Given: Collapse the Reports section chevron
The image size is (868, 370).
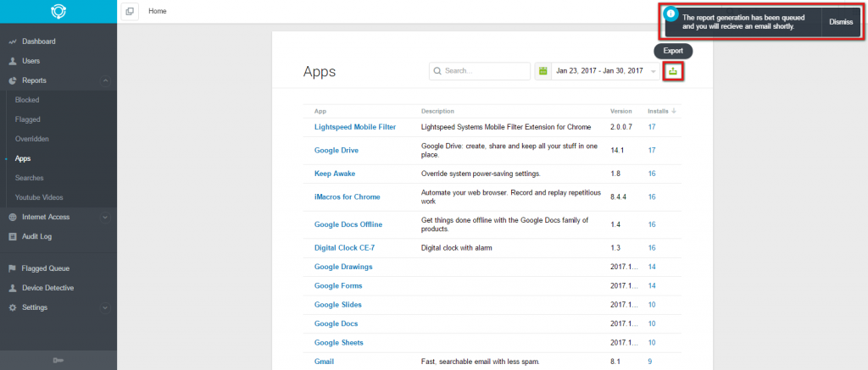Looking at the screenshot, I should pos(104,80).
